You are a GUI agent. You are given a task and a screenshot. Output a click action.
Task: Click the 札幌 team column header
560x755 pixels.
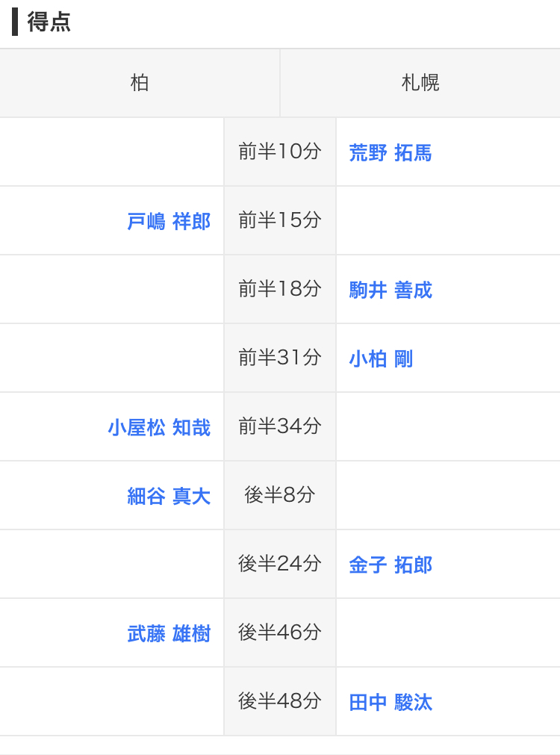[x=420, y=83]
